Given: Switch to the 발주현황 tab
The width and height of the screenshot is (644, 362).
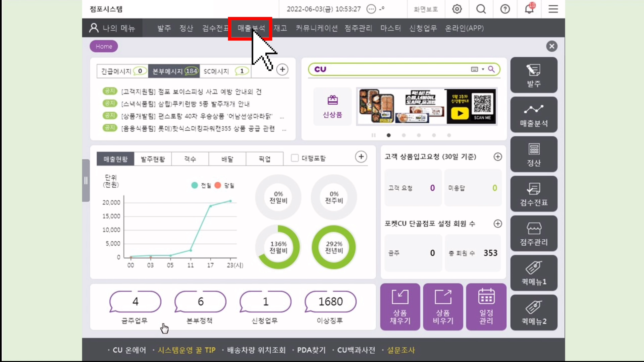Looking at the screenshot, I should 153,159.
